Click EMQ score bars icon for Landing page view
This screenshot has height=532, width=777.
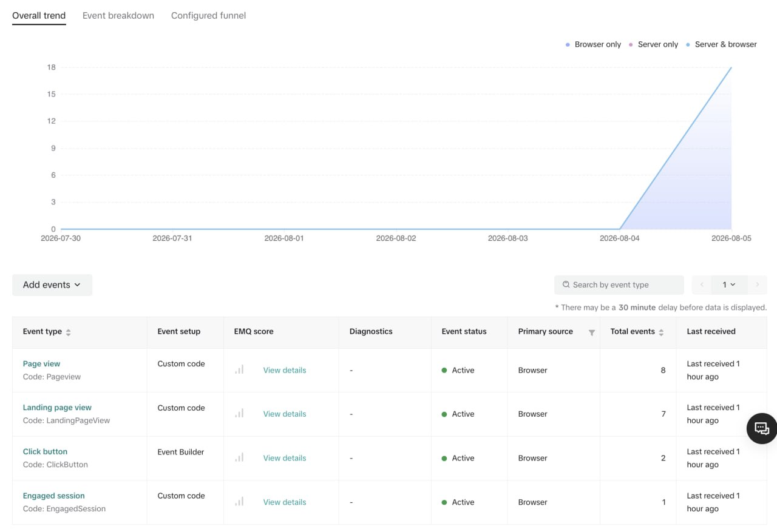point(239,413)
